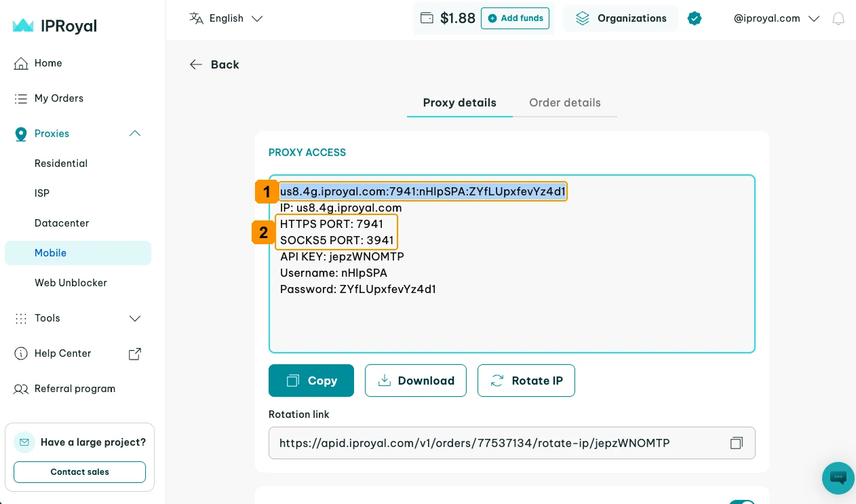This screenshot has width=856, height=504.
Task: Click Rotate IP button
Action: pyautogui.click(x=526, y=381)
